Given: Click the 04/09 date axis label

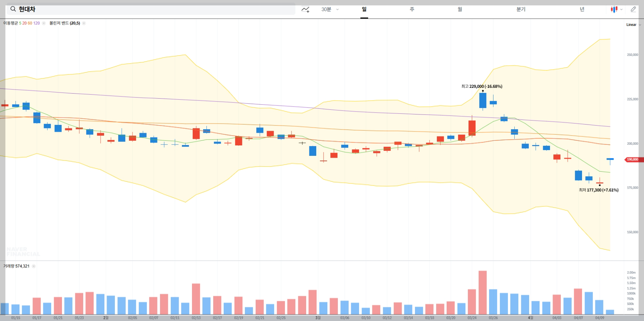Looking at the screenshot, I should pos(599,318).
